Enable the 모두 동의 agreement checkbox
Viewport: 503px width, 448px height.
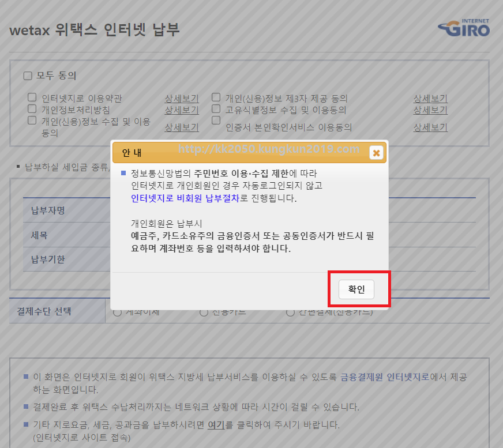[x=27, y=75]
